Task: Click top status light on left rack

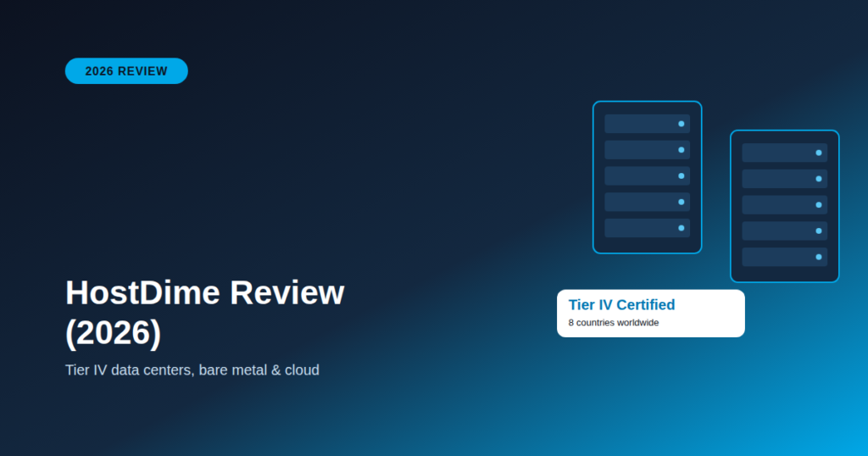Action: point(682,124)
